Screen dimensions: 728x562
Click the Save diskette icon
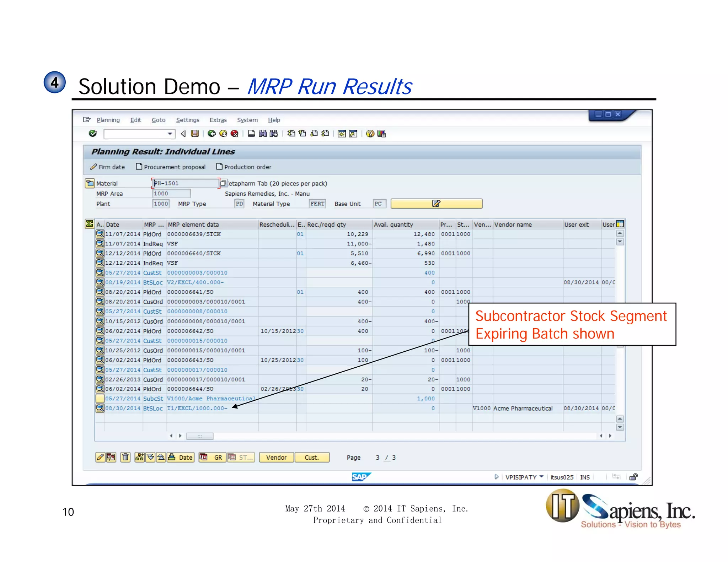(195, 134)
